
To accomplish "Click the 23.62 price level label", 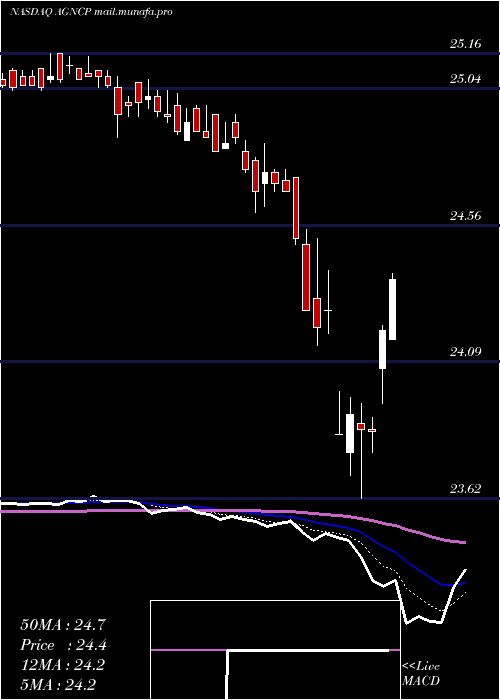I will [x=466, y=489].
